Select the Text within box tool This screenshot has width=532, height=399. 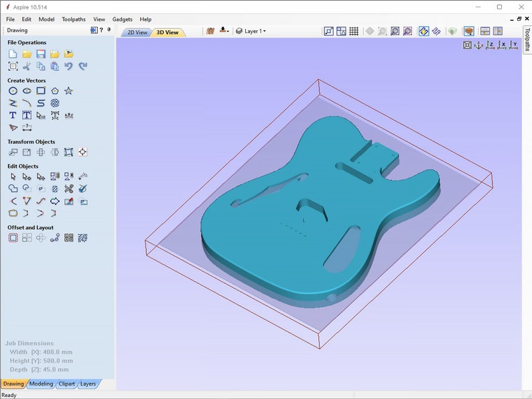[27, 115]
